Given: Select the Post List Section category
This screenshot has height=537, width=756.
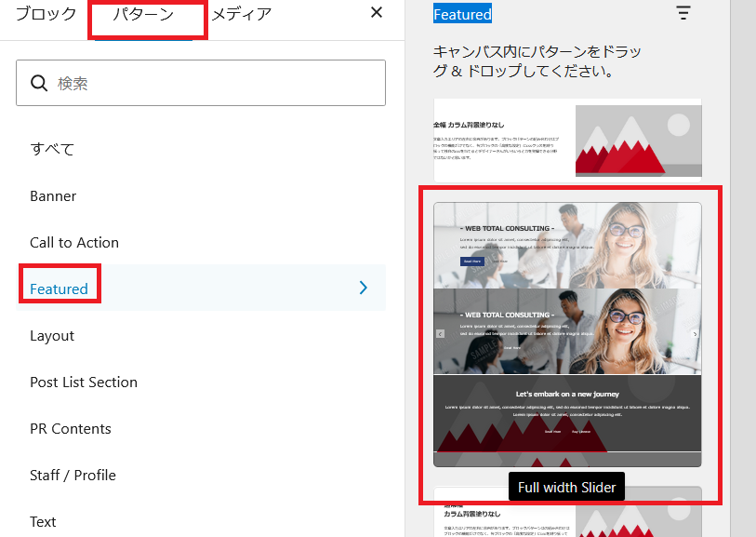Looking at the screenshot, I should click(x=84, y=383).
